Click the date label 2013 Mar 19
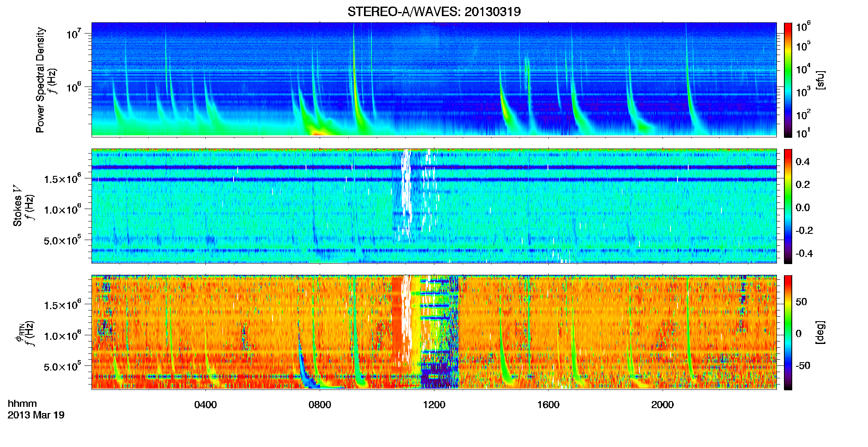Viewport: 868px width, 447px height. pos(36,415)
